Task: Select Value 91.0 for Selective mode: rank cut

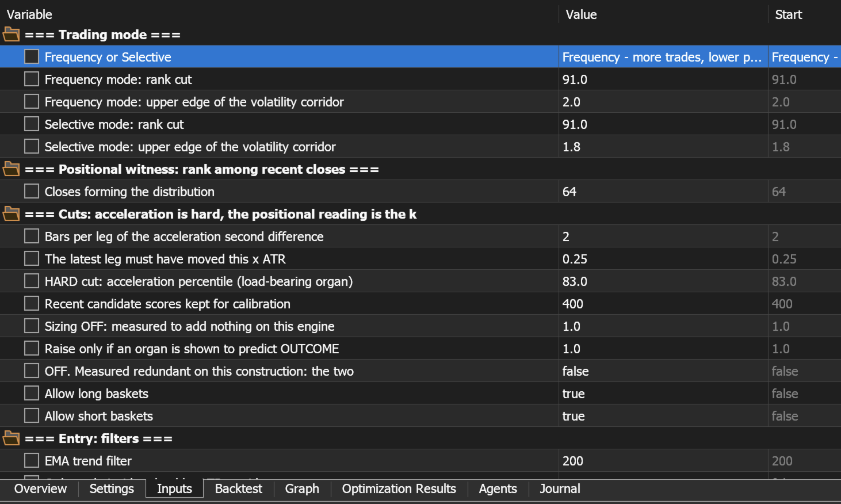Action: pos(663,124)
